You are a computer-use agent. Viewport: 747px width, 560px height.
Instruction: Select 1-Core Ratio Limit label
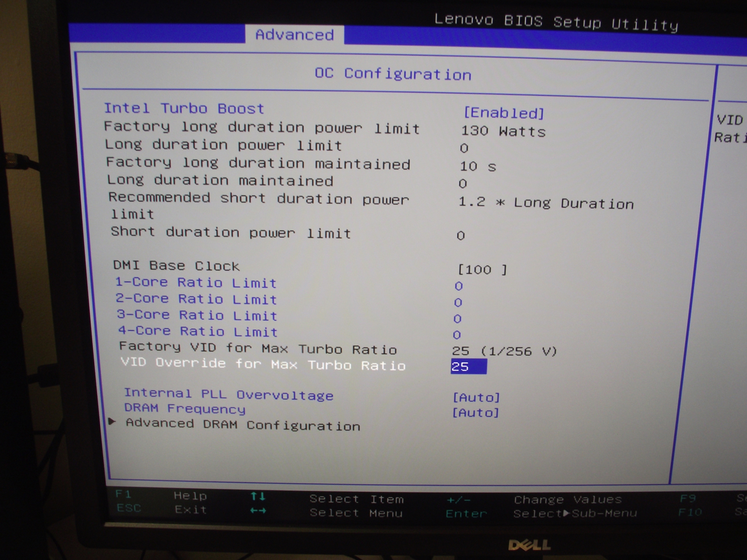[196, 282]
